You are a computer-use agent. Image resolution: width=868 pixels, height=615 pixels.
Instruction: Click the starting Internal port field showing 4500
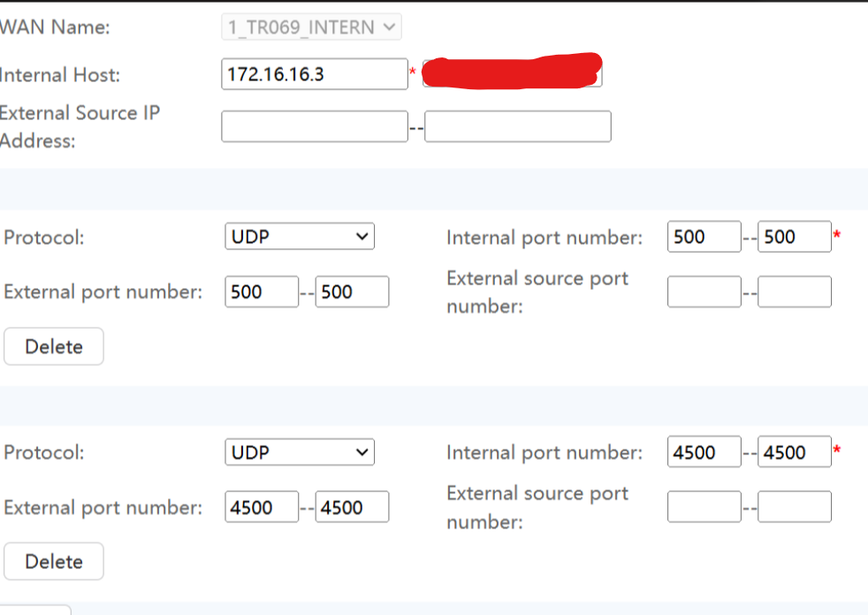pyautogui.click(x=704, y=452)
